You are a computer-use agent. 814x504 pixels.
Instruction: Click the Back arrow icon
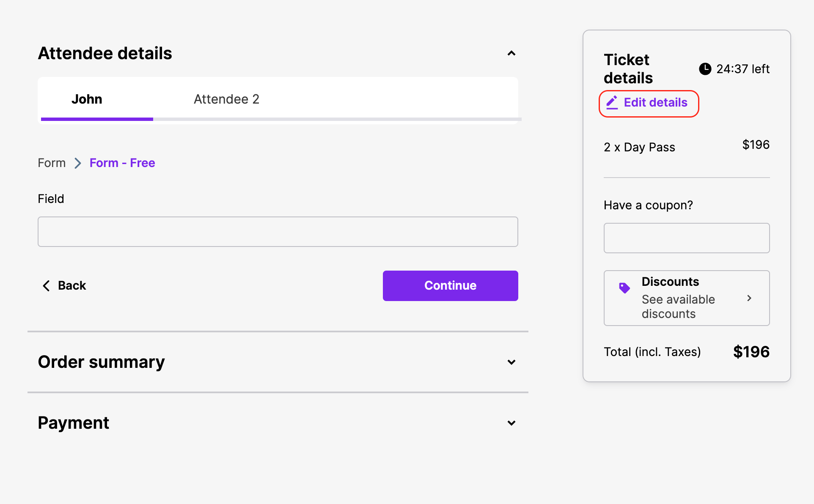pos(46,286)
